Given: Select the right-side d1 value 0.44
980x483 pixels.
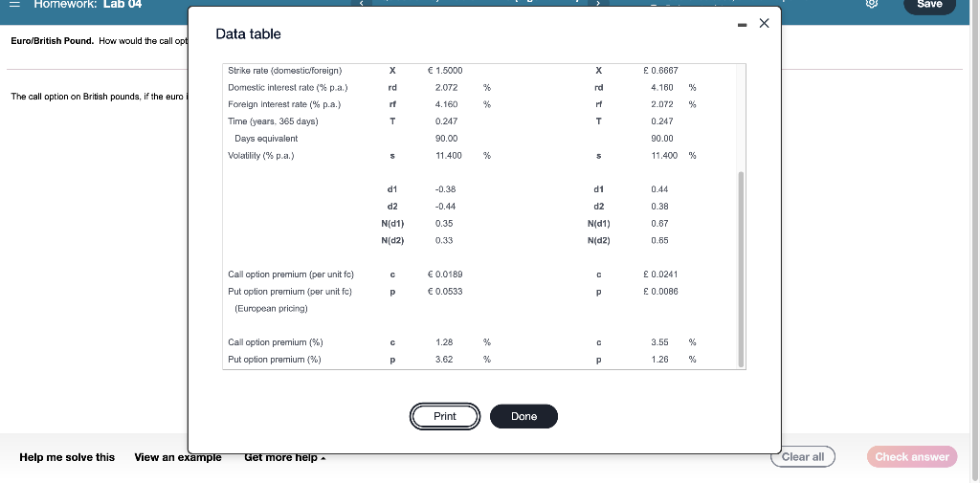Looking at the screenshot, I should [659, 189].
